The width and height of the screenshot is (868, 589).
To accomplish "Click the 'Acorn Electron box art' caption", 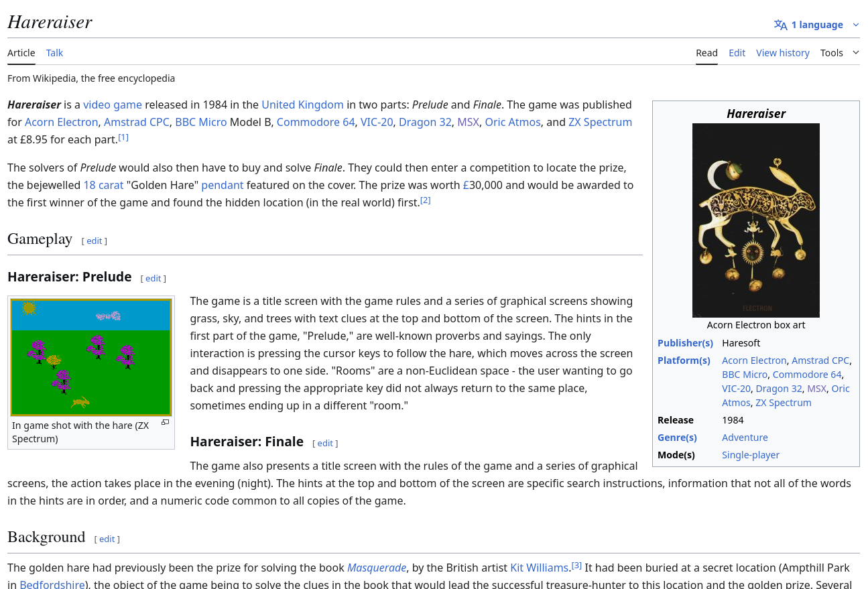I will (756, 325).
